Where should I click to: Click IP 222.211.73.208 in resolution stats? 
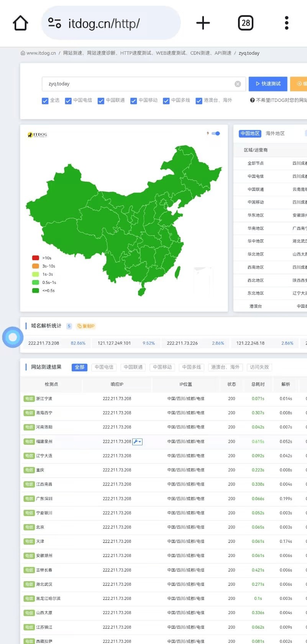(44, 343)
